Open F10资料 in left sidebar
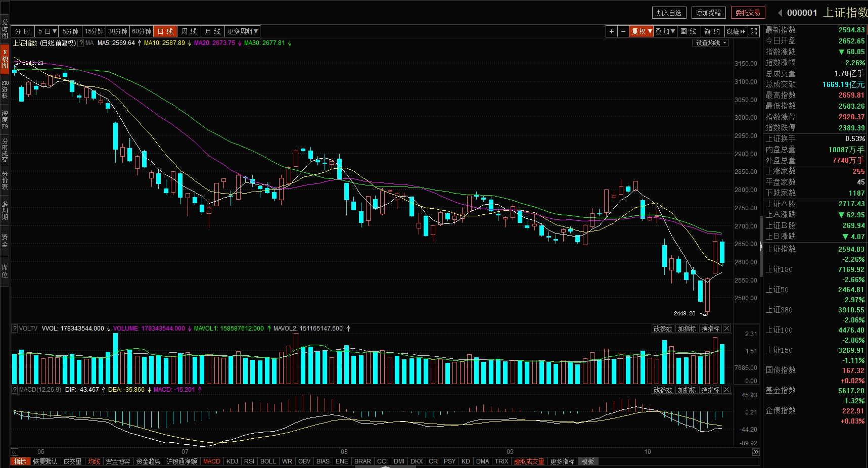 click(x=5, y=89)
